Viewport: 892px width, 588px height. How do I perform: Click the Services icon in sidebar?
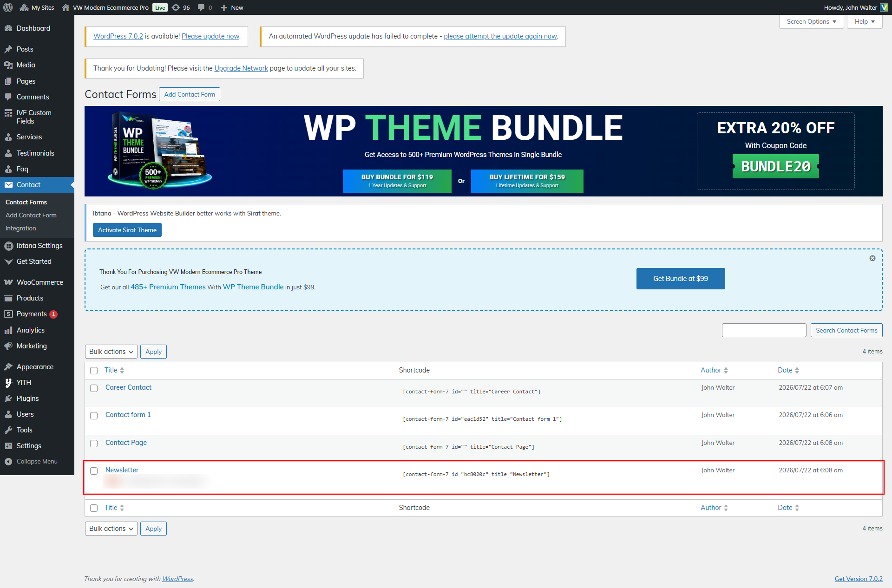[x=8, y=137]
